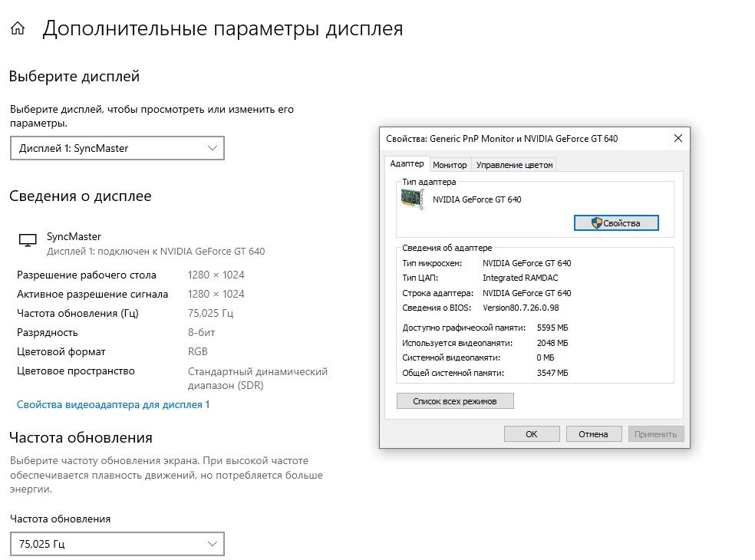The width and height of the screenshot is (755, 560).
Task: Click the Дополнительные параметры дисплея heading
Action: coord(223,28)
